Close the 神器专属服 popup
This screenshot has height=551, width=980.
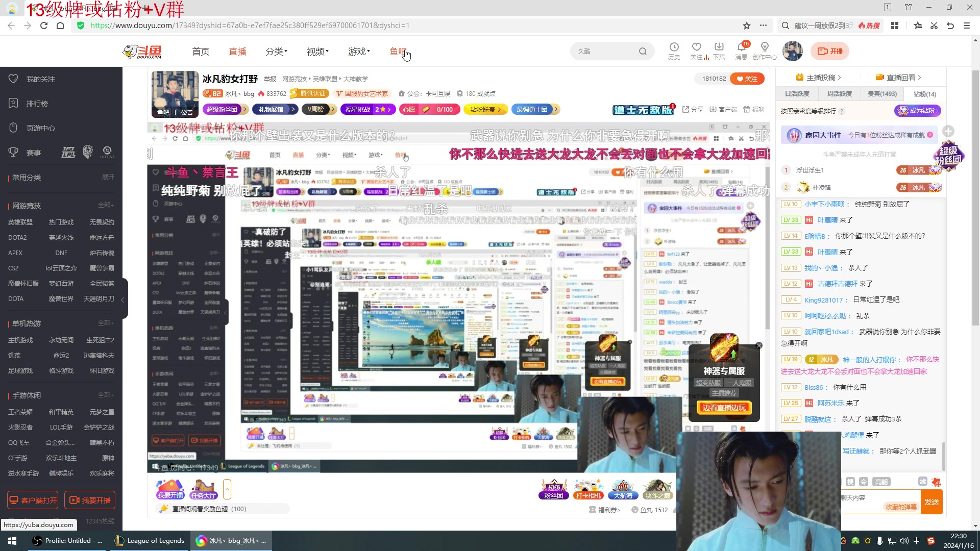pyautogui.click(x=759, y=345)
